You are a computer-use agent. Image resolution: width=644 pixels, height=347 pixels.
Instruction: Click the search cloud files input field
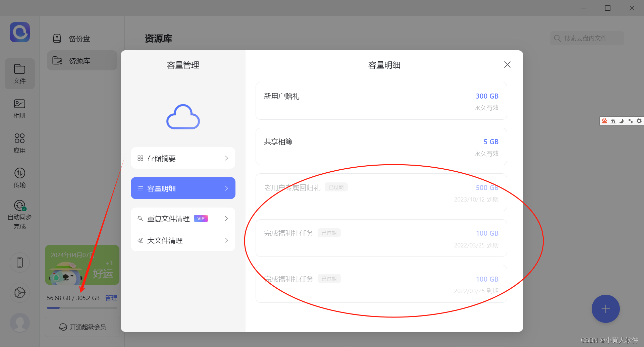(x=587, y=38)
